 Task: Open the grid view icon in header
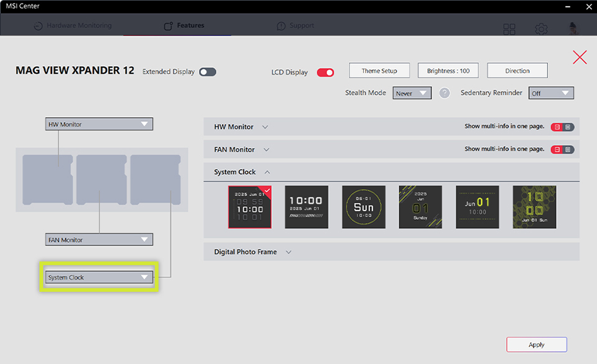click(509, 29)
